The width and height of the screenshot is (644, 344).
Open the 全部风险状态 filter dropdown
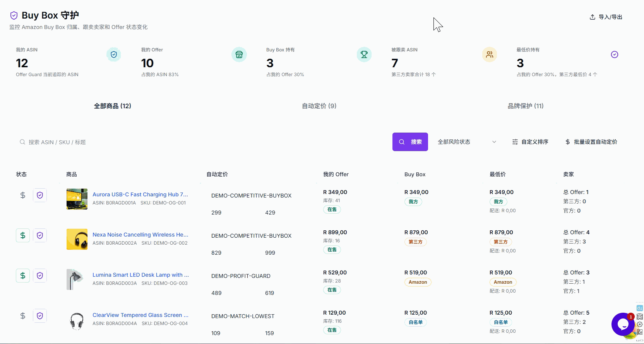click(467, 142)
